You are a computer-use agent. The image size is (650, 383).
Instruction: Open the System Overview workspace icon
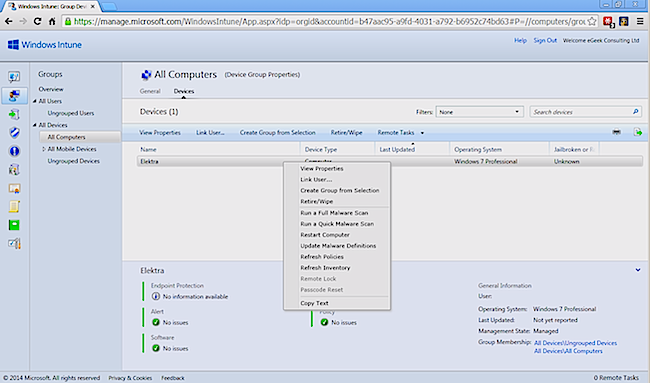[14, 77]
